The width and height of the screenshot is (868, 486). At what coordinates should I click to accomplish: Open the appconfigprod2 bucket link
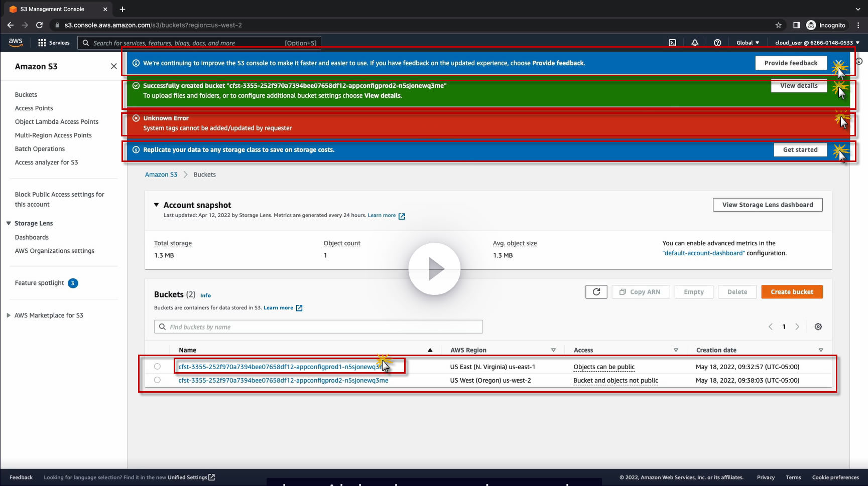pyautogui.click(x=283, y=380)
